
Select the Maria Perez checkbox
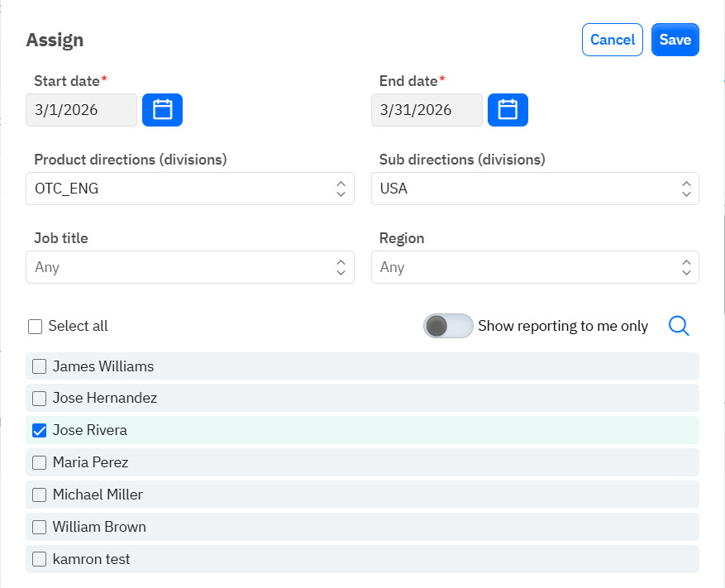coord(39,462)
